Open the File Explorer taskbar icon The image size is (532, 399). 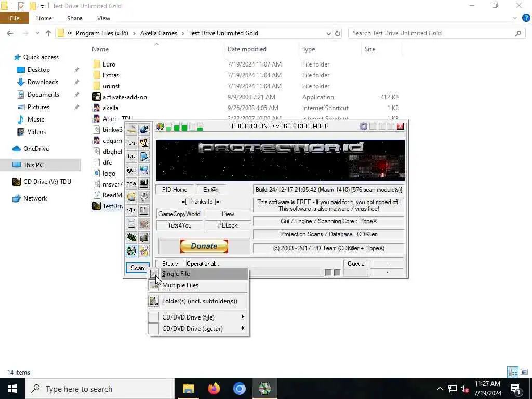pos(188,389)
